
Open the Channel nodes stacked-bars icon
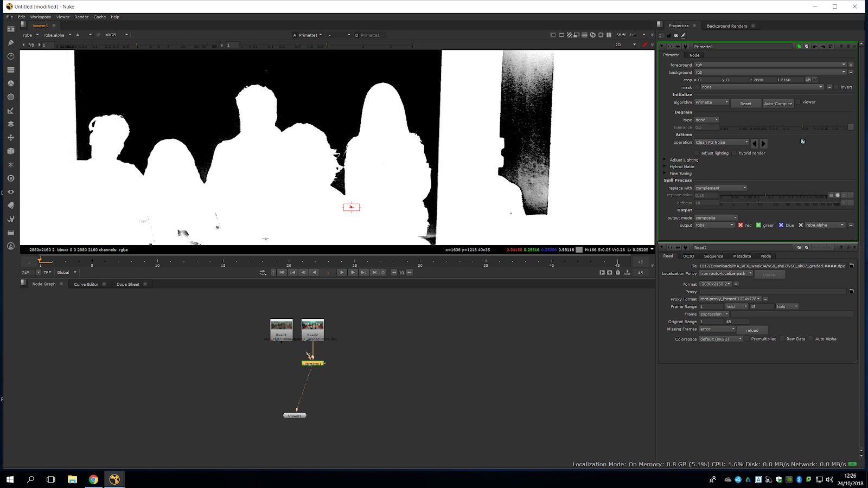(10, 70)
